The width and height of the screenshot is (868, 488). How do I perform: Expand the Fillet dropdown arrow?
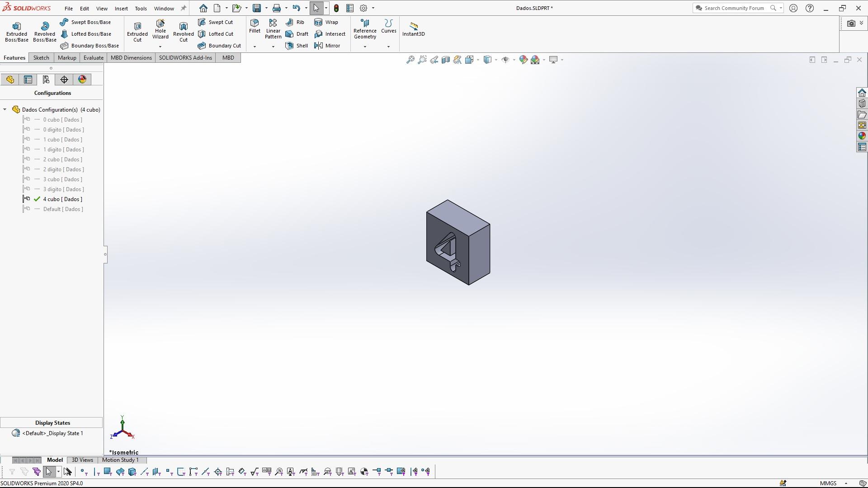point(255,47)
